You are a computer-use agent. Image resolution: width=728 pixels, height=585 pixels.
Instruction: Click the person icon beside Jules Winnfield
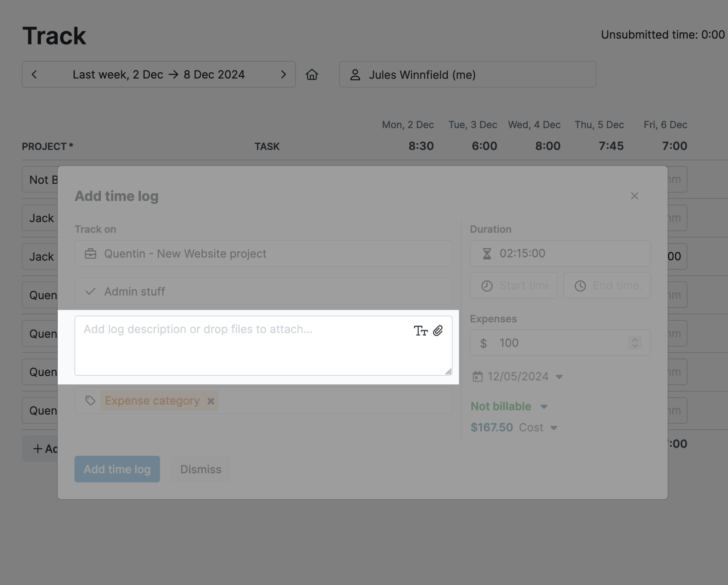[355, 74]
